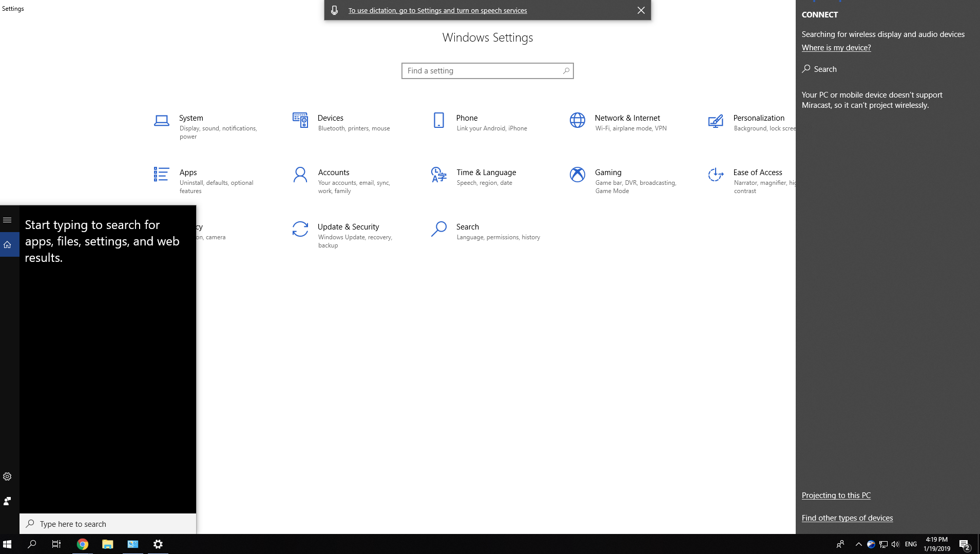
Task: Open the System settings laptop icon
Action: click(x=162, y=121)
